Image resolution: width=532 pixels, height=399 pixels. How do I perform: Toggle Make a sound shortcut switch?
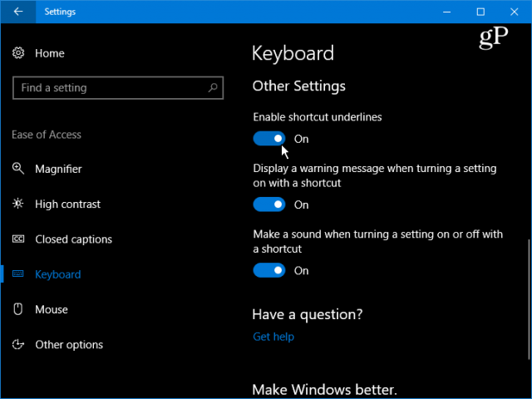tap(269, 270)
